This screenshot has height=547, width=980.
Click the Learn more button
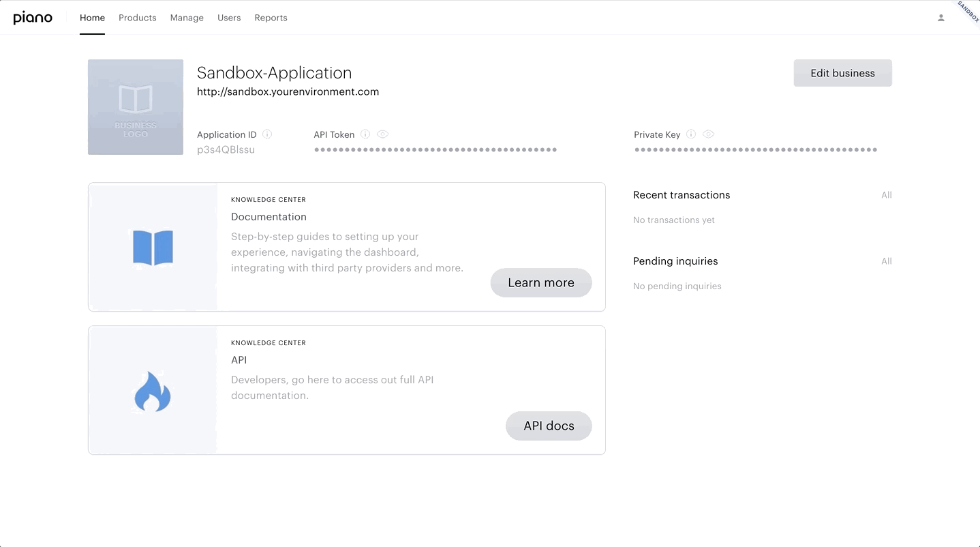click(x=541, y=282)
